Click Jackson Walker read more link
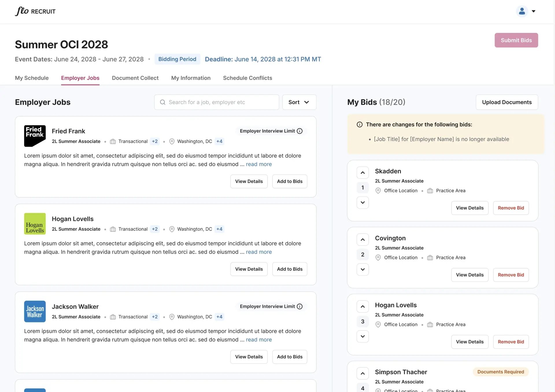The image size is (555, 392). (259, 340)
